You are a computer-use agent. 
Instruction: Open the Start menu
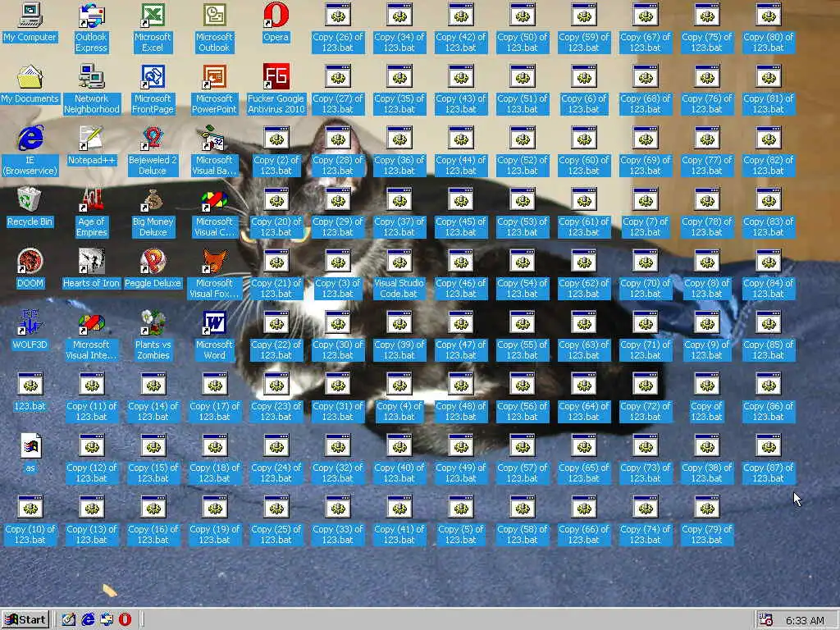point(25,620)
